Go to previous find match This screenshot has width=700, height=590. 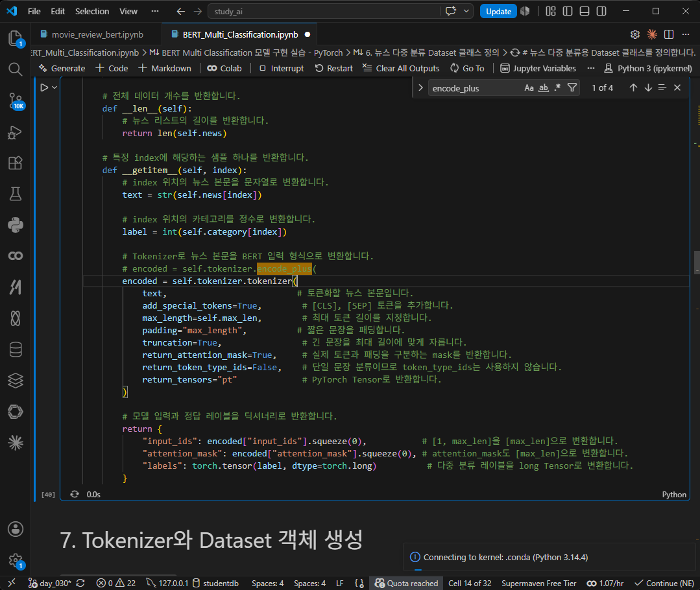point(633,88)
